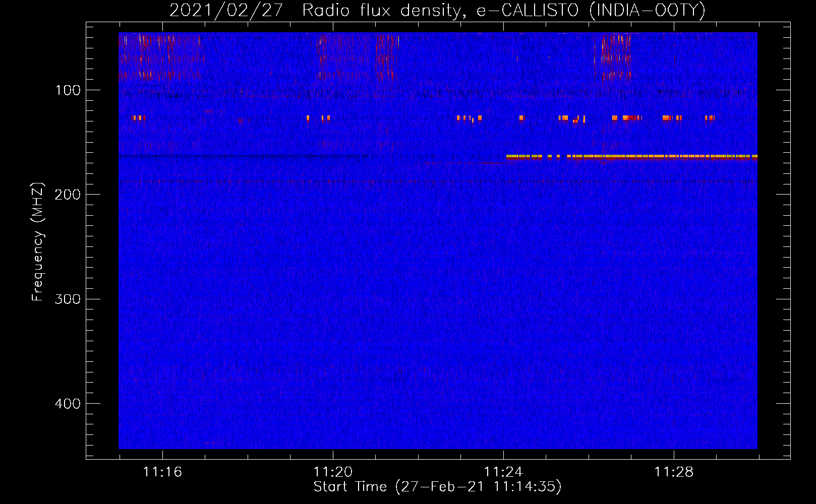Click the 'Frequency (MHZ)' axis label
Image resolution: width=816 pixels, height=504 pixels.
[38, 241]
